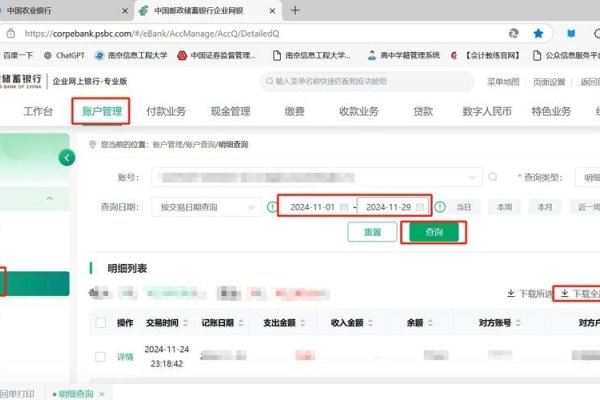Sort by 收入金额 column arrows

(370, 323)
